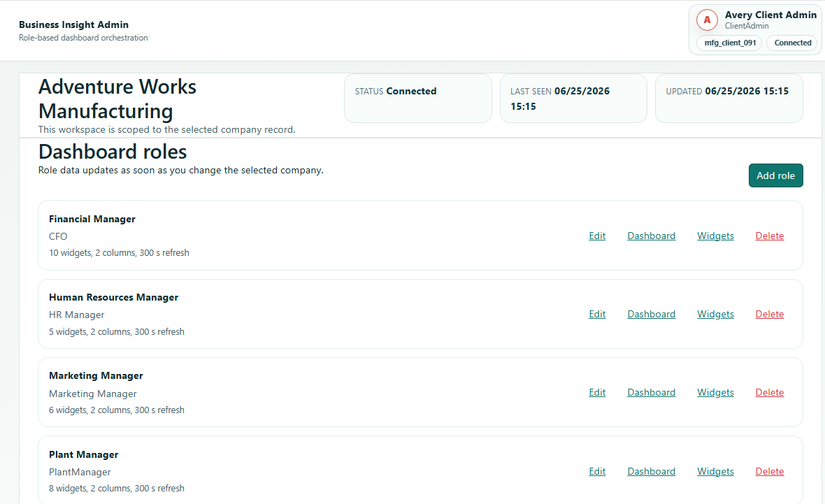Click 'This workspace is scoped' description text

click(x=167, y=129)
